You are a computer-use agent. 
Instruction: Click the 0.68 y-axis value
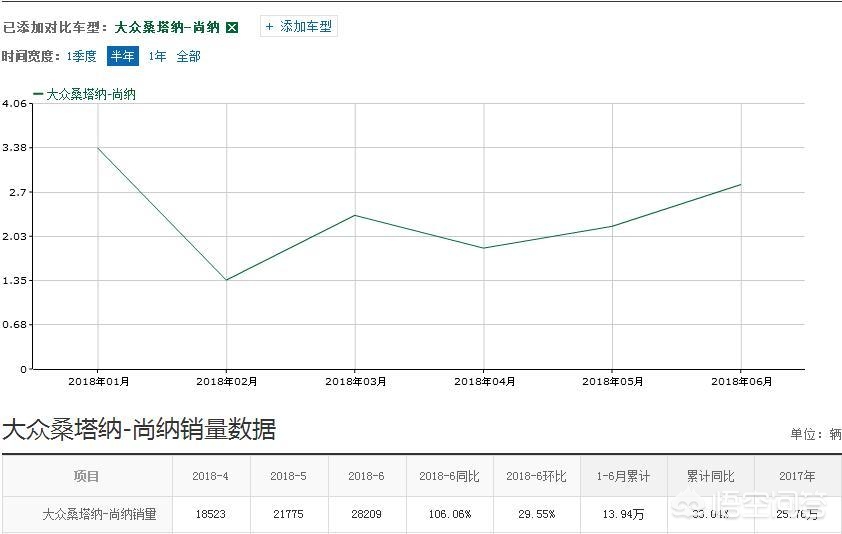(x=14, y=324)
